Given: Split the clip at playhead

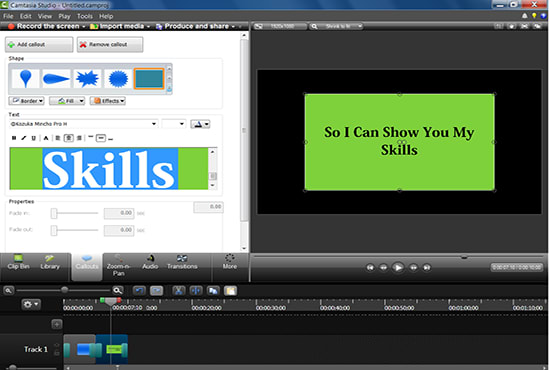Looking at the screenshot, I should tap(196, 291).
